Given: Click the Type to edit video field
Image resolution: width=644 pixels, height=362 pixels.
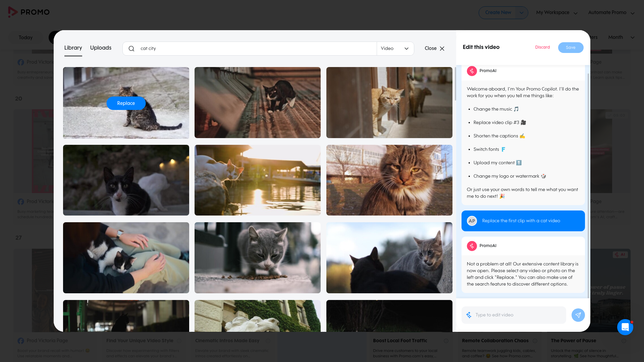Looking at the screenshot, I should point(518,315).
